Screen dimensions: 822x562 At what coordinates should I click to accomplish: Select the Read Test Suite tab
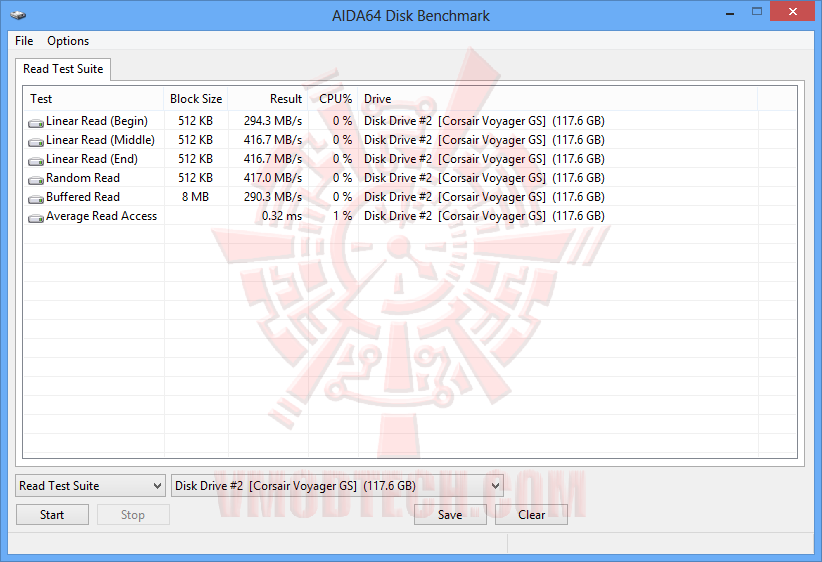(63, 69)
